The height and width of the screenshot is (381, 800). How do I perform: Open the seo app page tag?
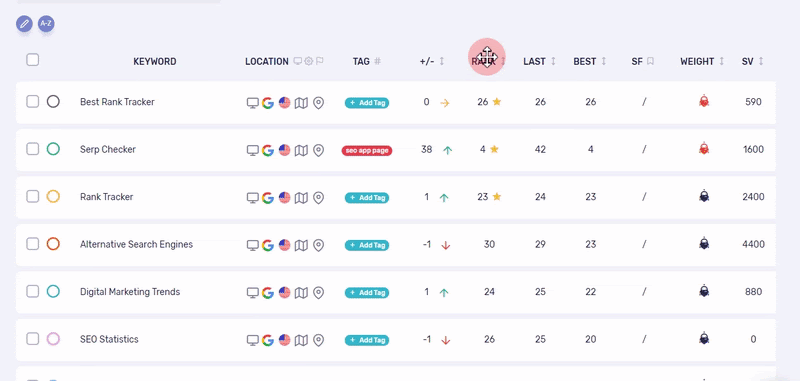367,150
